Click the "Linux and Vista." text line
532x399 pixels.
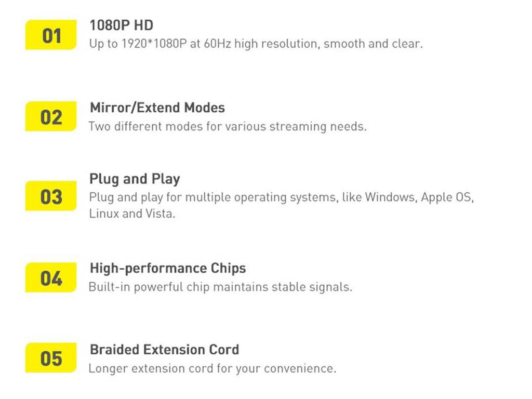(132, 214)
